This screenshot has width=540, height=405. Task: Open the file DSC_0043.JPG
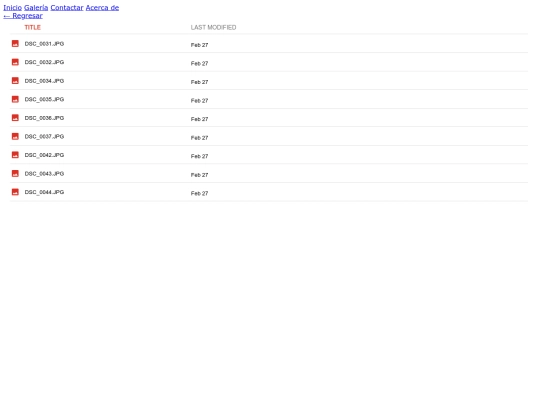coord(44,174)
